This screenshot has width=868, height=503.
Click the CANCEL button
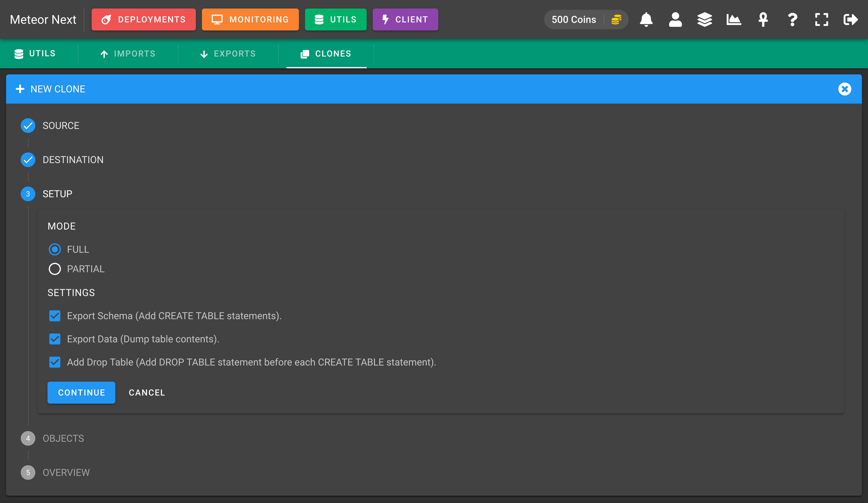click(x=147, y=392)
